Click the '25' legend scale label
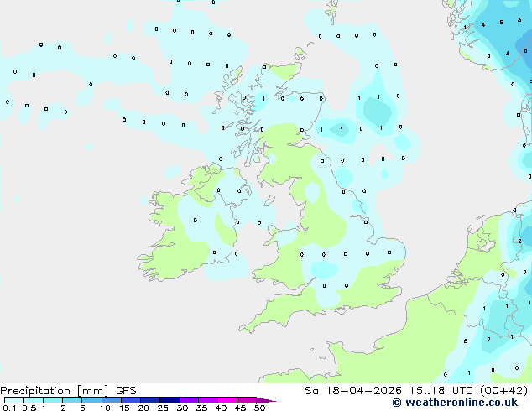This screenshot has width=532, height=411. [x=163, y=408]
